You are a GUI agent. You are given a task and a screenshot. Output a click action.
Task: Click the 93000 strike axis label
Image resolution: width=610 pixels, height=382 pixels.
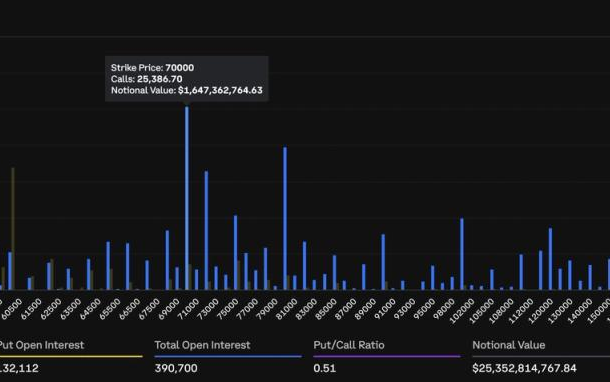(x=405, y=309)
